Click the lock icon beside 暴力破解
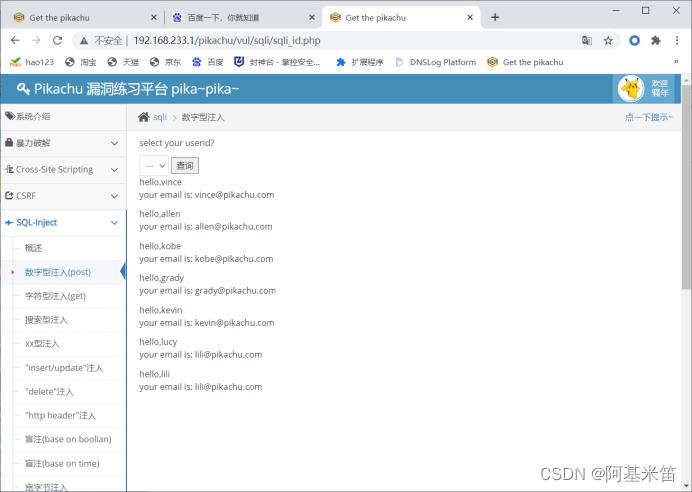The height and width of the screenshot is (492, 692). tap(9, 143)
